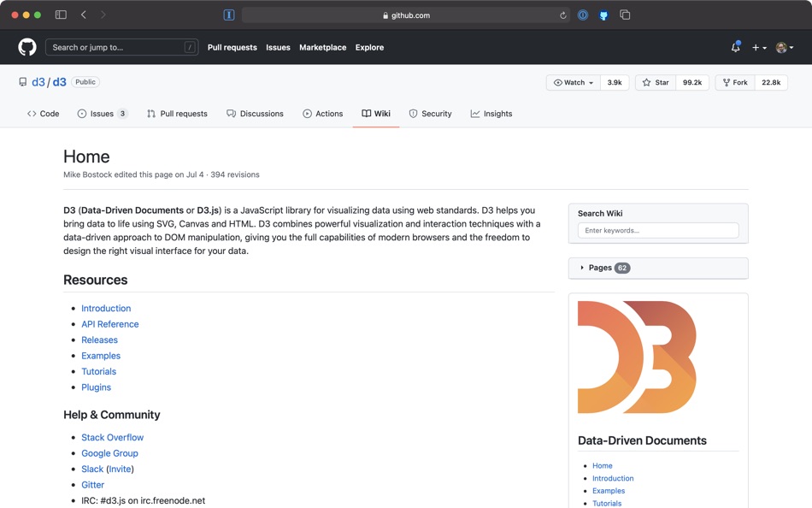
Task: Expand the Pages 62 list
Action: click(658, 268)
